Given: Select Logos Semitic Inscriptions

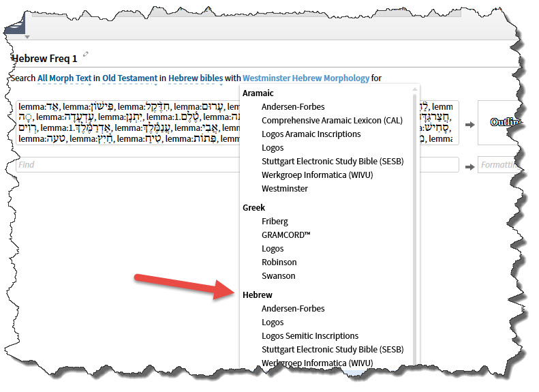Looking at the screenshot, I should pos(310,336).
